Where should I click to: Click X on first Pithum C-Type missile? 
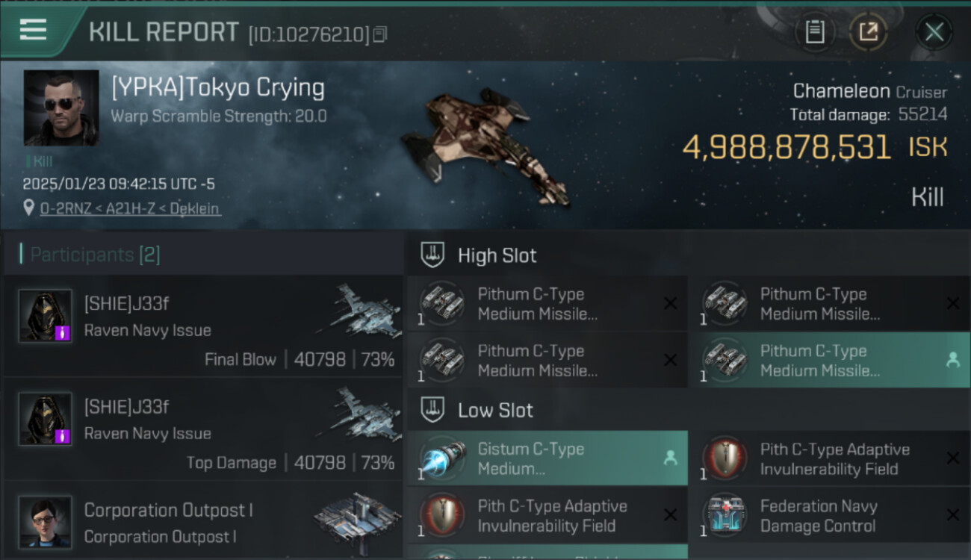(670, 303)
